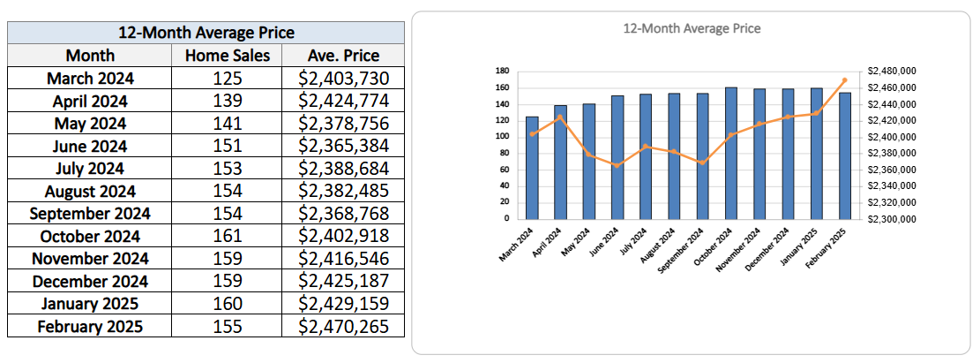
Task: Click home sales value 155
Action: (228, 326)
